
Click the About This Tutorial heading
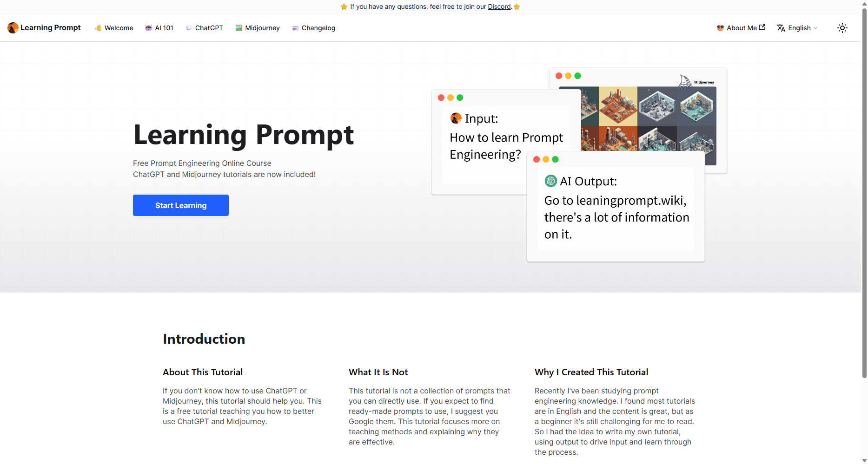tap(203, 372)
